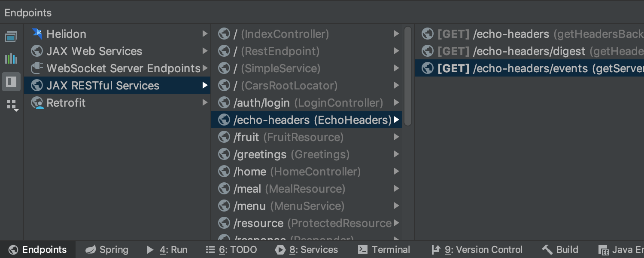Click the Retrofit framework icon
Screen dimensions: 644x258
pos(36,102)
